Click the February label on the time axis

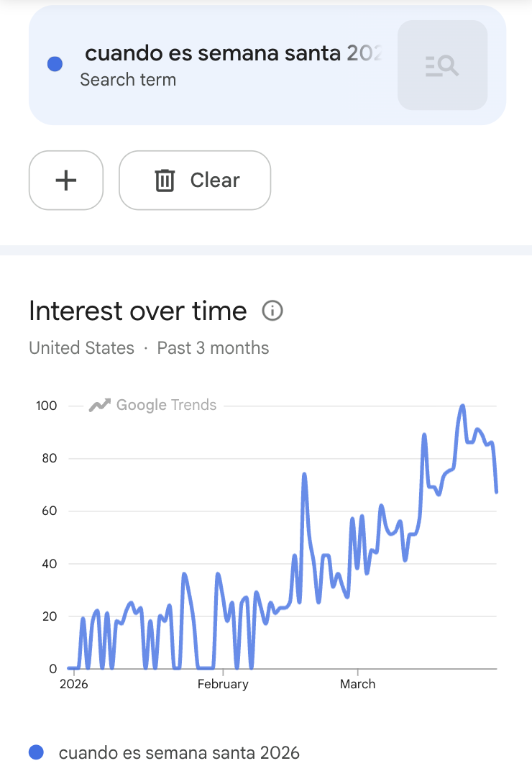point(223,684)
